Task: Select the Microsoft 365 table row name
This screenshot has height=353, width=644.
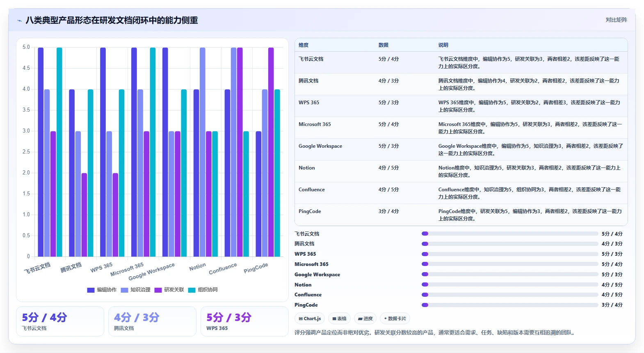Action: click(315, 124)
